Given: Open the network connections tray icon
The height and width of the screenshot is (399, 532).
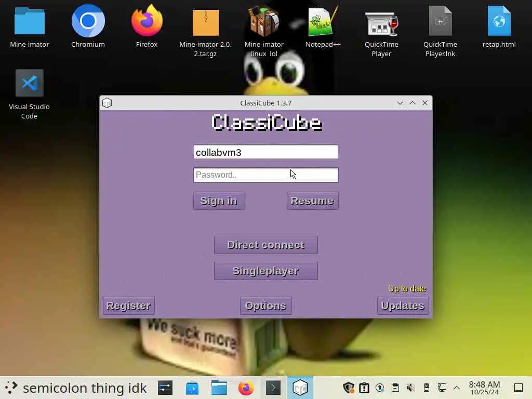Looking at the screenshot, I should coord(442,388).
